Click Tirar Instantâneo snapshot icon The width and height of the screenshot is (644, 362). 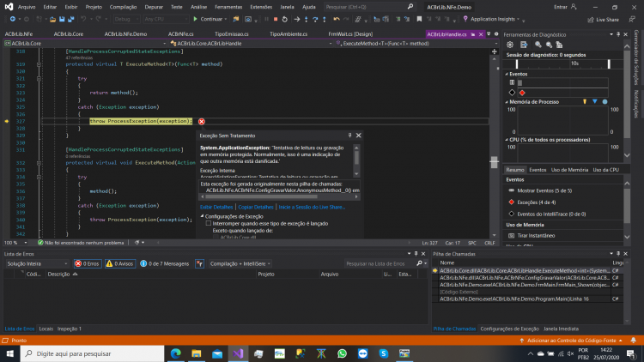pos(512,236)
